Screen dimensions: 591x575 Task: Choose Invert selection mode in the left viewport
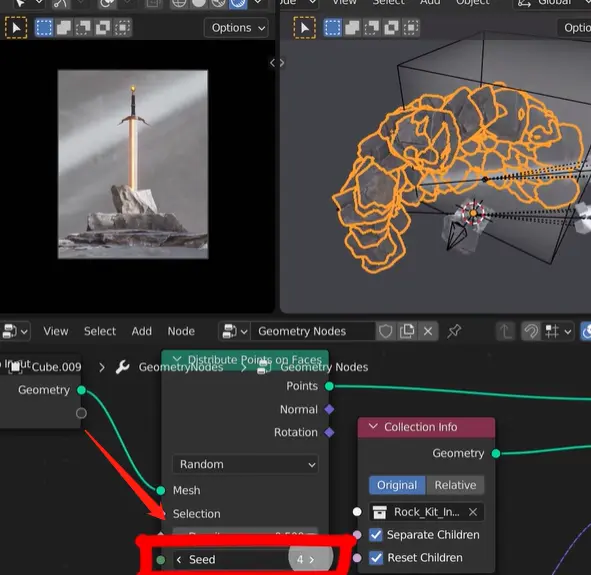103,28
